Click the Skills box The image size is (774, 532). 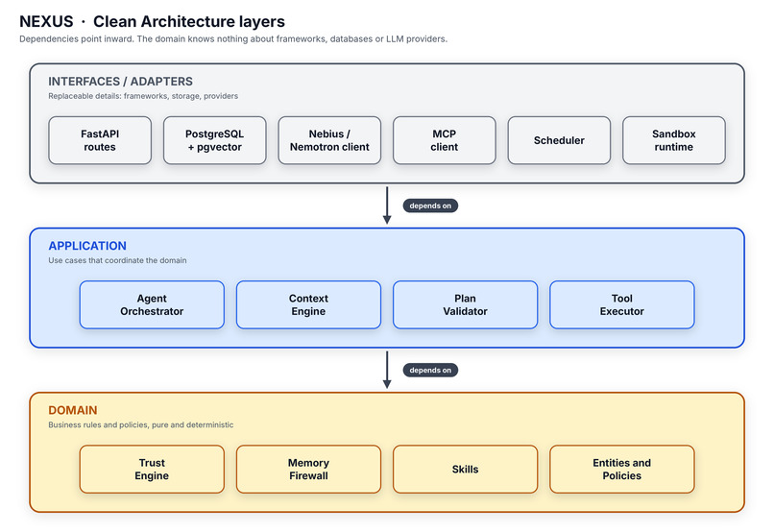(x=465, y=469)
